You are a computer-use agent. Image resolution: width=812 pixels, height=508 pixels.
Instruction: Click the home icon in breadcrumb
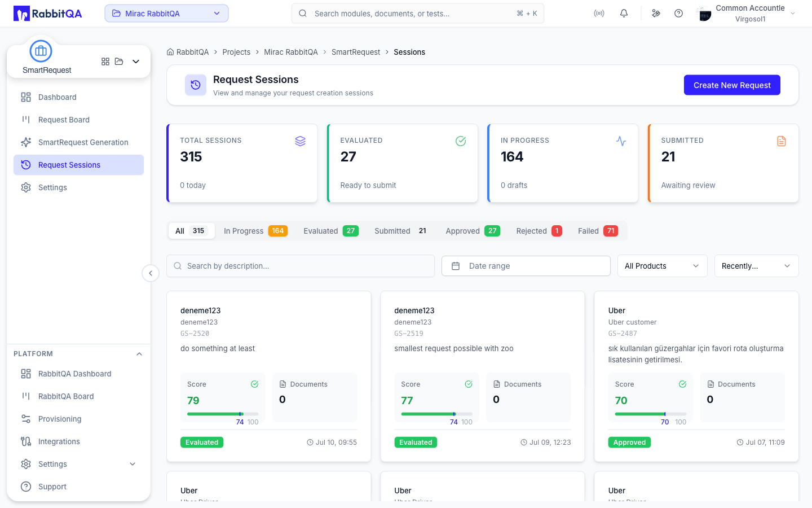click(x=170, y=52)
